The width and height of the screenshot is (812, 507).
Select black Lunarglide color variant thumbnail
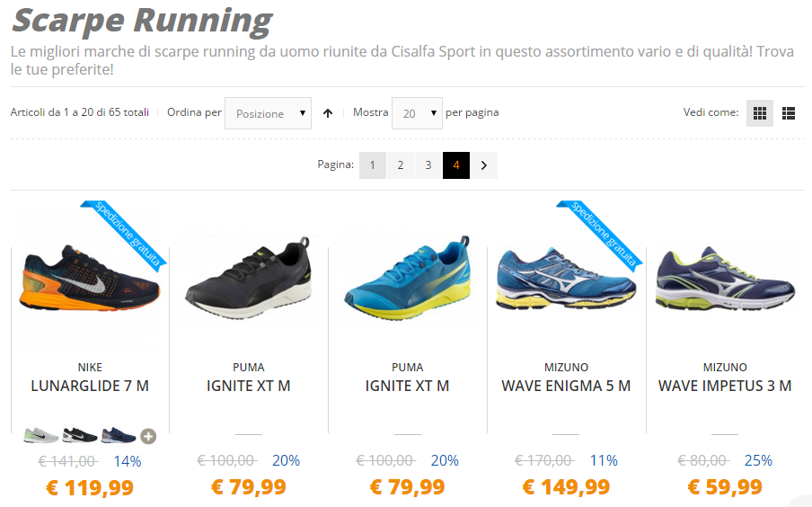(x=80, y=435)
